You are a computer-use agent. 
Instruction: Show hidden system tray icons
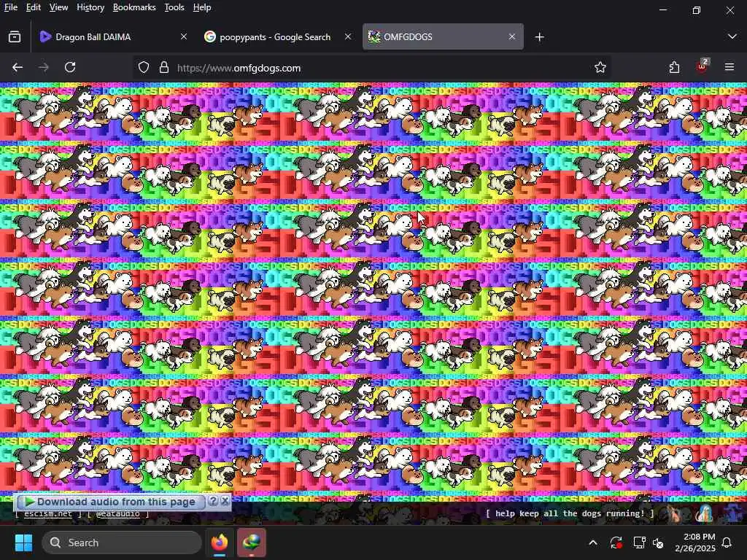(x=593, y=542)
